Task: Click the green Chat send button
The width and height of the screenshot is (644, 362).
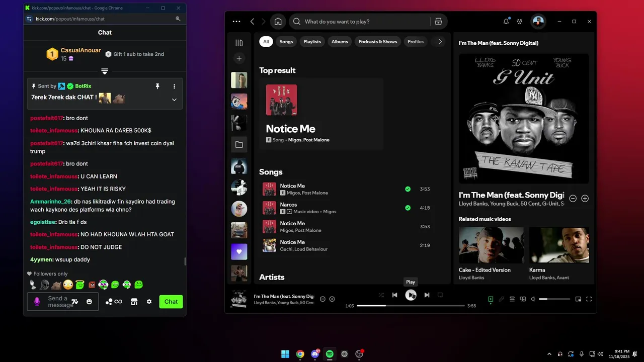Action: [171, 302]
